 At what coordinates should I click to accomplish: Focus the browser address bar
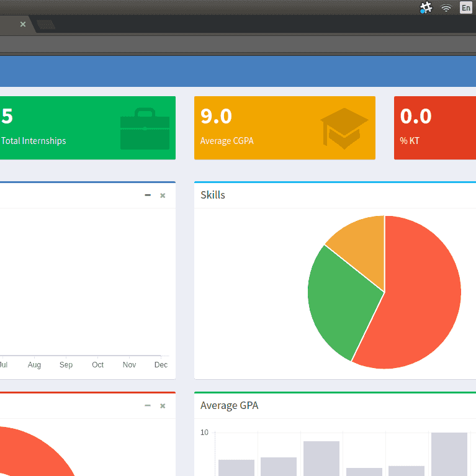236,44
